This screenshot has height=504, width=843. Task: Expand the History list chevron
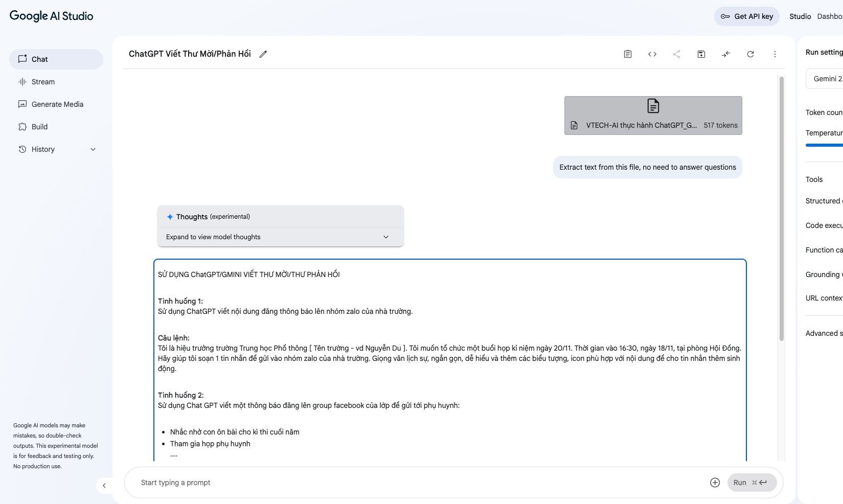click(93, 149)
